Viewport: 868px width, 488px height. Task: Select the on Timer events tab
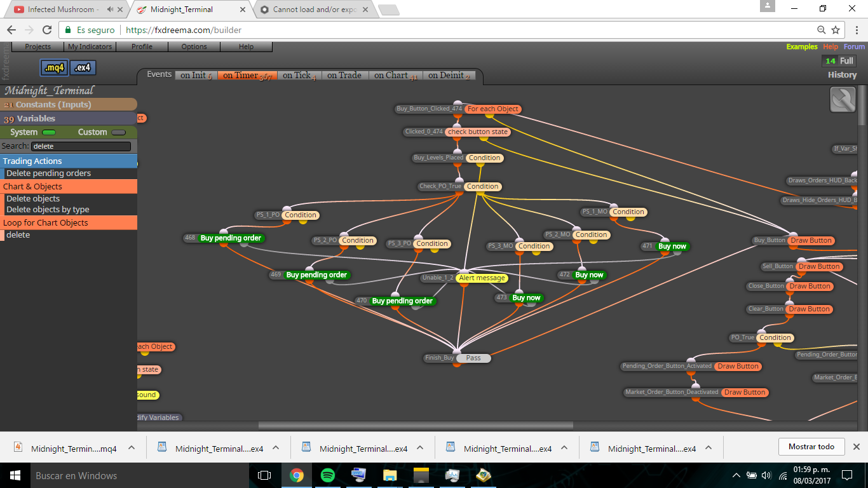pyautogui.click(x=247, y=75)
